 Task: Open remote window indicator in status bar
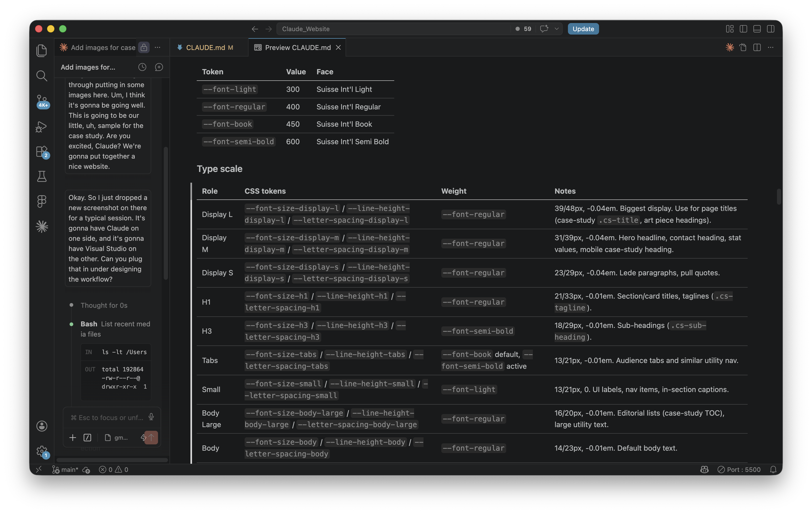tap(39, 469)
